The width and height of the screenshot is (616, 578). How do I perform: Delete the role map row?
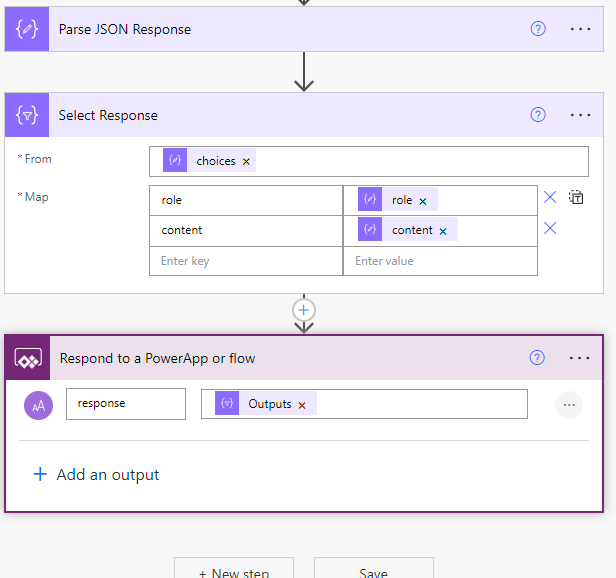pyautogui.click(x=550, y=197)
